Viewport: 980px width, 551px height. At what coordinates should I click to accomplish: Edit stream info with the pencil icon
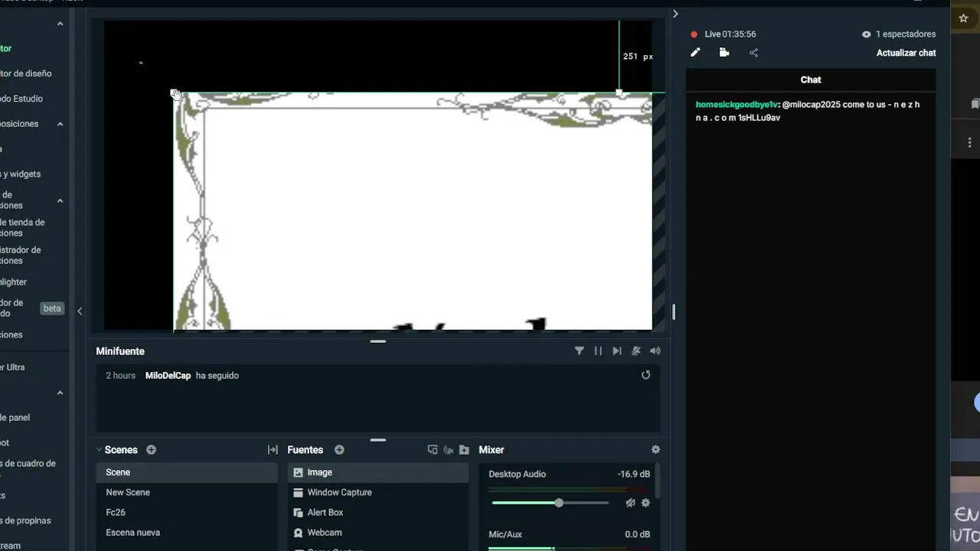[695, 53]
